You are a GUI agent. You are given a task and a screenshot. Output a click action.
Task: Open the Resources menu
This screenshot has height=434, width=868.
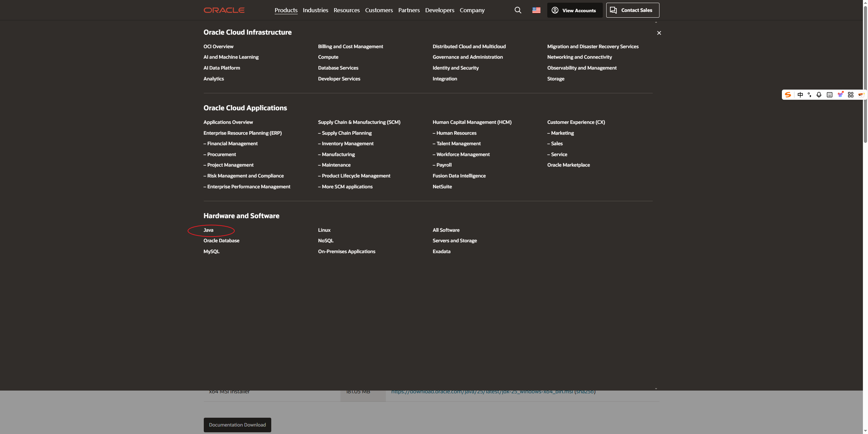click(347, 10)
